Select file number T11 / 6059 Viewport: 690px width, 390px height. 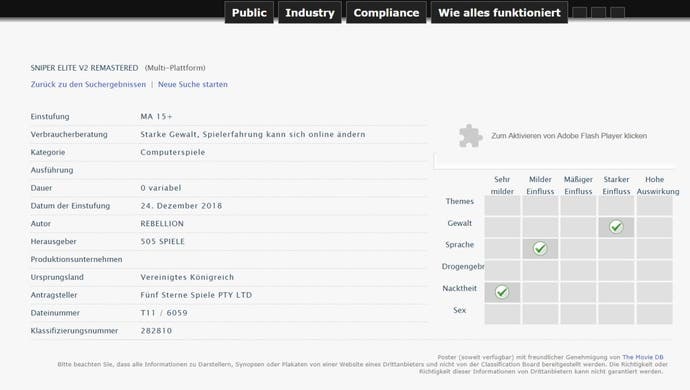point(164,313)
